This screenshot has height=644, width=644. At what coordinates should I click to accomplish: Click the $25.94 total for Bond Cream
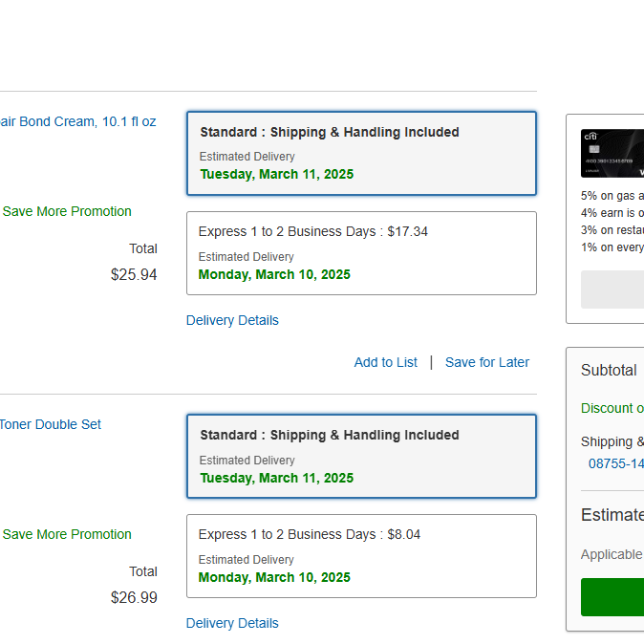click(134, 275)
